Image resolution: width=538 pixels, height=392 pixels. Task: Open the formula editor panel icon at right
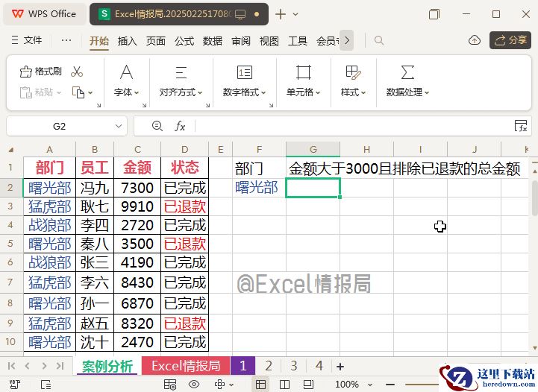[x=521, y=126]
